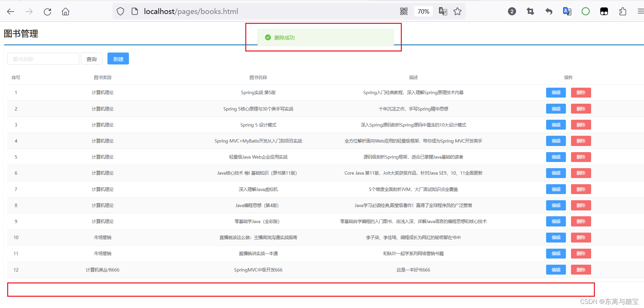Click the 描述 column header
644x308 pixels.
tap(413, 77)
